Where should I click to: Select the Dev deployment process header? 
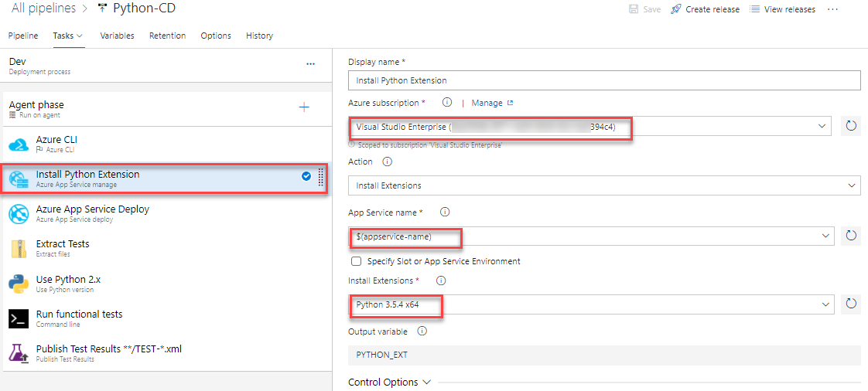166,65
